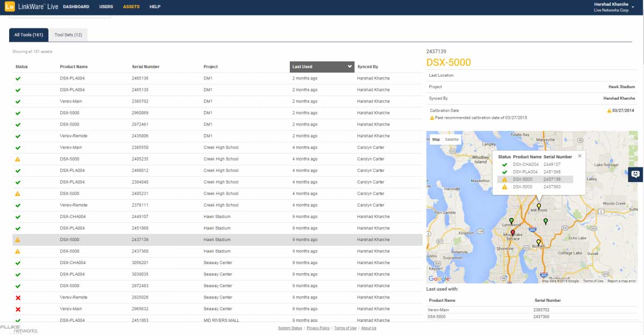This screenshot has width=644, height=335.
Task: Sort by the Last Used column dropdown arrow
Action: (x=350, y=67)
